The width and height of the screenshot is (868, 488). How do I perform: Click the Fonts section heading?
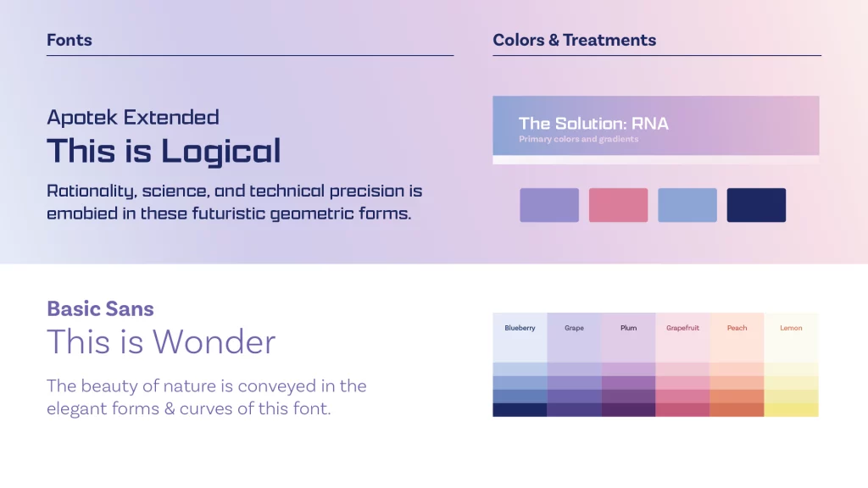(x=70, y=40)
